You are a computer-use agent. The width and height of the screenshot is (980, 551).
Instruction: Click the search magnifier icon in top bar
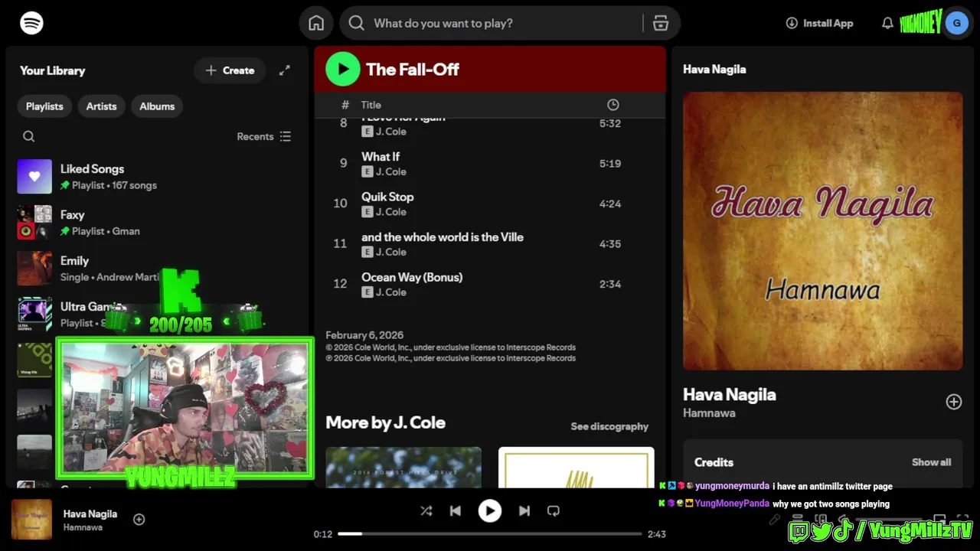tap(356, 23)
